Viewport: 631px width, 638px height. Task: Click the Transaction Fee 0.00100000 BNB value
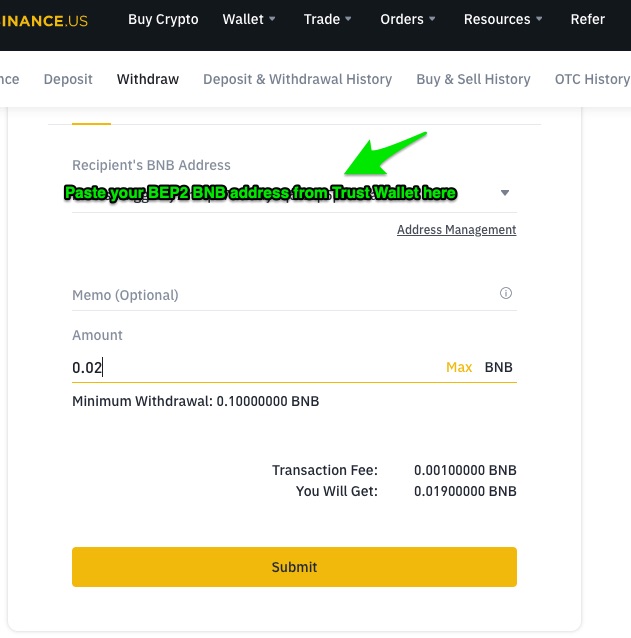click(x=465, y=470)
